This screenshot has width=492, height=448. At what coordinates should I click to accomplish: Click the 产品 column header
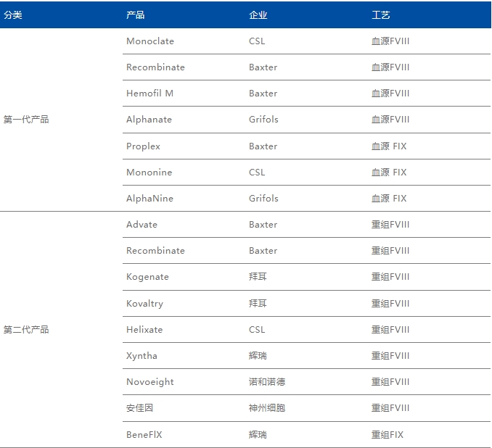[135, 14]
